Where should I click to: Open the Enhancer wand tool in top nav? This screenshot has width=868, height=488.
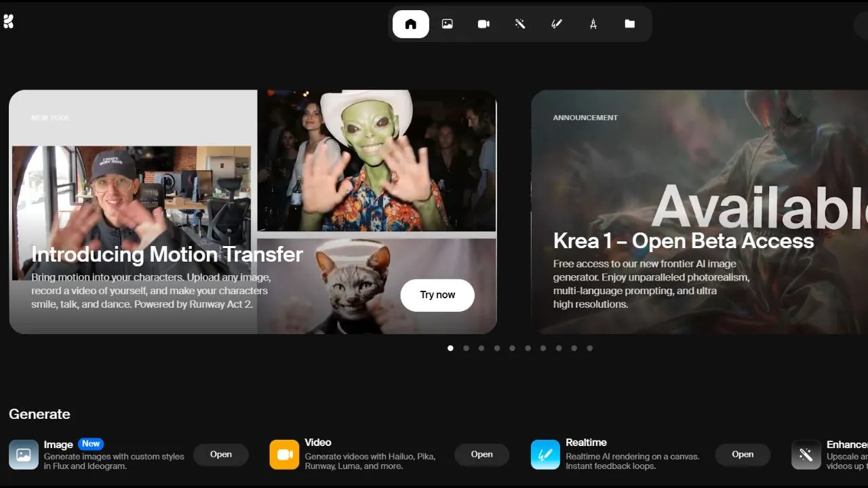coord(520,24)
